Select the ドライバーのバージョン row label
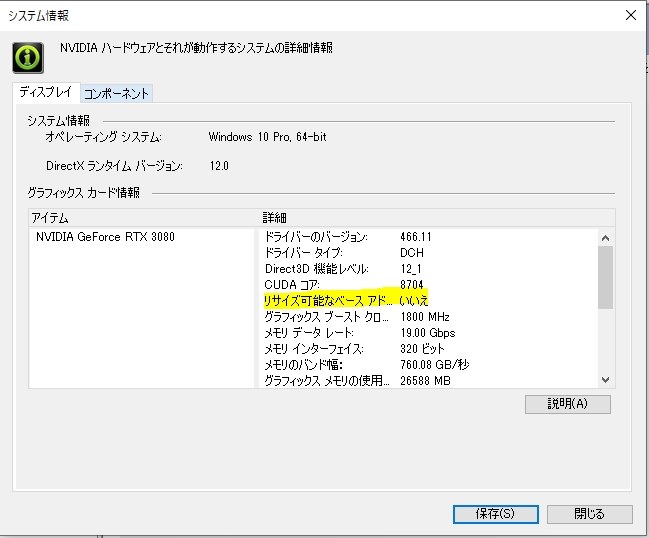Screen dimensions: 649x538 pos(316,237)
